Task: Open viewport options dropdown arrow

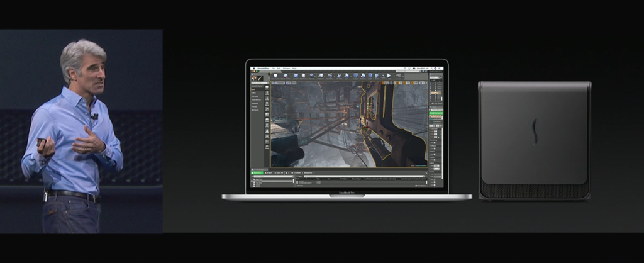Action: 273,83
